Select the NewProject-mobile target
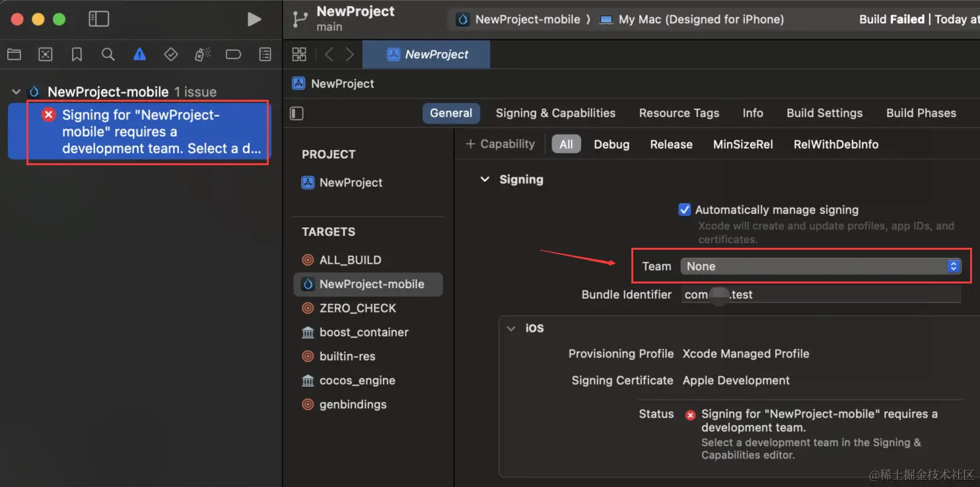The width and height of the screenshot is (980, 487). pos(368,284)
